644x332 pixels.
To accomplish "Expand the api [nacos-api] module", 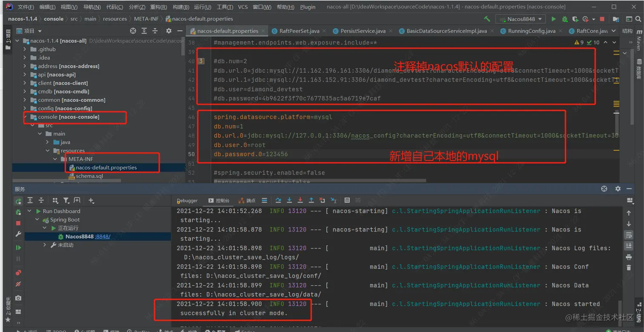I will [25, 75].
